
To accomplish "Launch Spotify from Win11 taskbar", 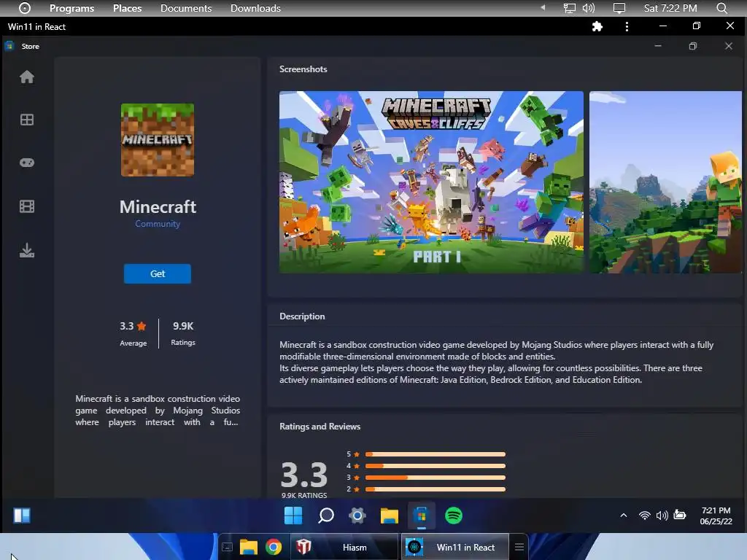I will pos(454,516).
